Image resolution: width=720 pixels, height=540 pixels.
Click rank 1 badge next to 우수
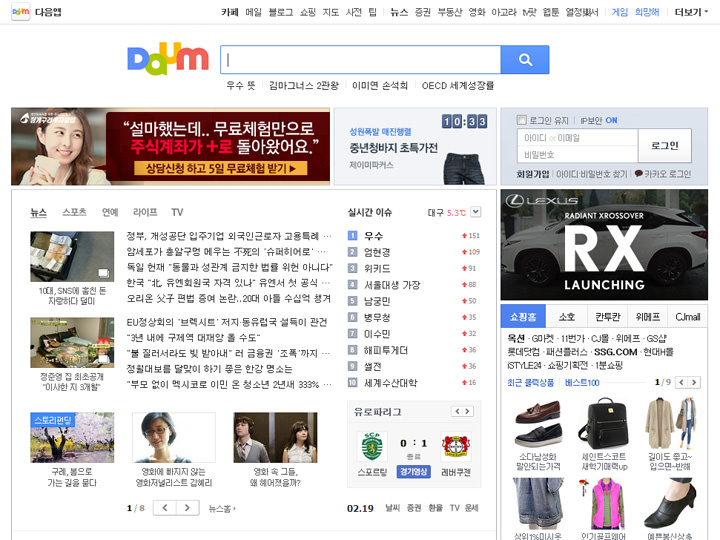coord(352,236)
